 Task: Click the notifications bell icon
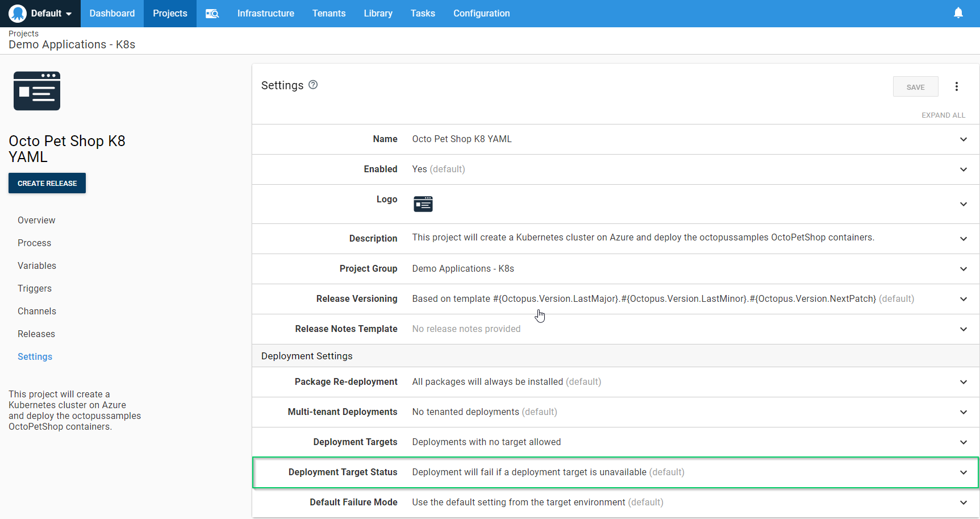[x=958, y=13]
